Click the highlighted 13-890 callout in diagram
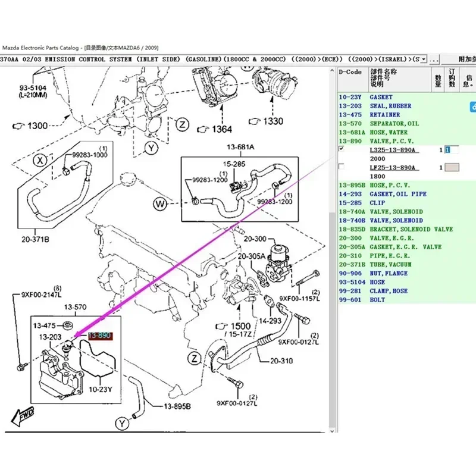 point(100,336)
